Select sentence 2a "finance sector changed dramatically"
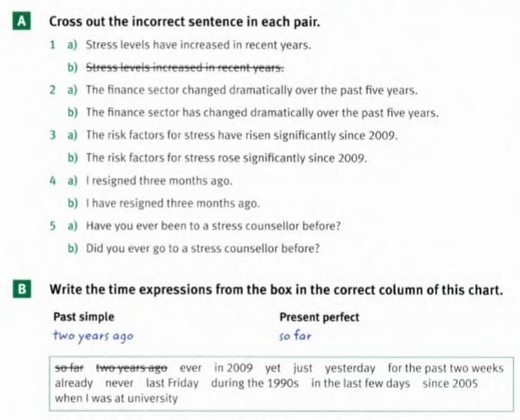Image resolution: width=520 pixels, height=420 pixels. tap(251, 90)
